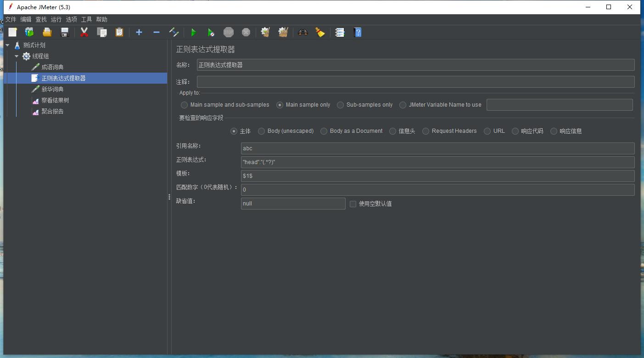
Task: Select 线程组 in the tree
Action: pos(40,56)
